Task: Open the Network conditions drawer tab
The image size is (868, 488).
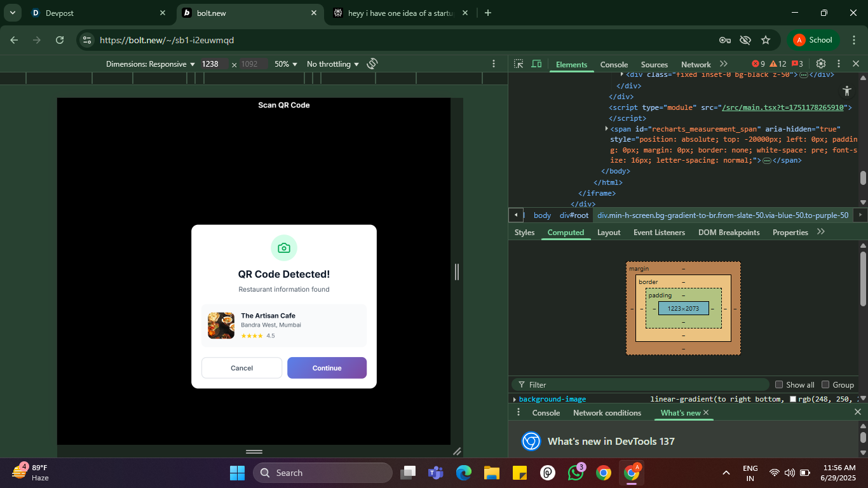Action: 607,413
